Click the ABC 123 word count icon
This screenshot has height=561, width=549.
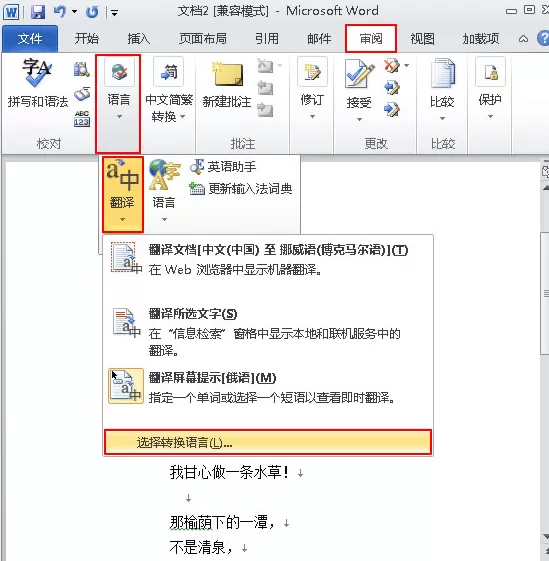[x=82, y=118]
